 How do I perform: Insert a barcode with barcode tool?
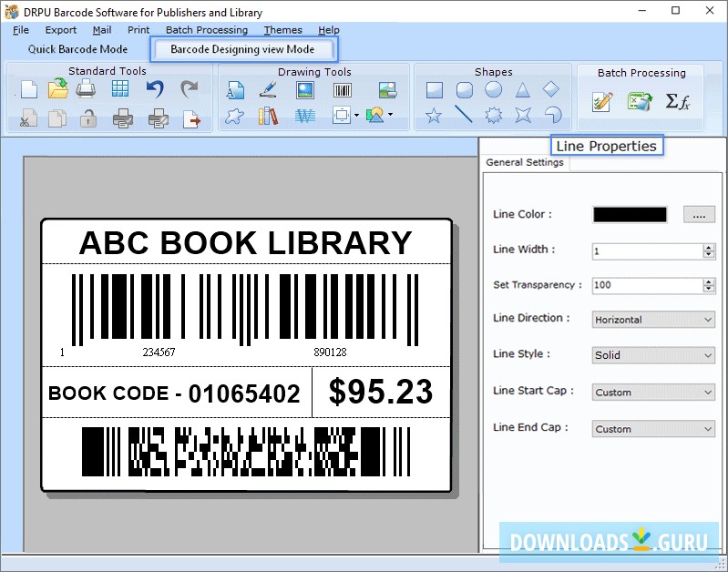(343, 90)
